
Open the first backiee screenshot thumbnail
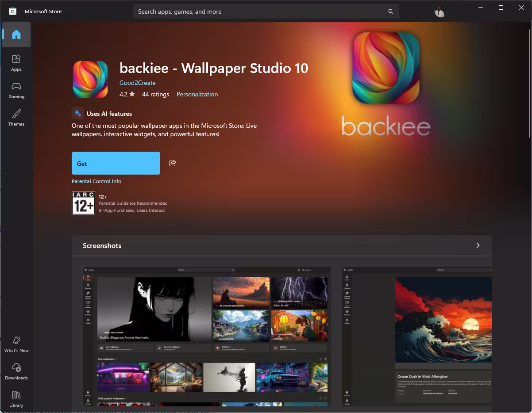pos(207,337)
